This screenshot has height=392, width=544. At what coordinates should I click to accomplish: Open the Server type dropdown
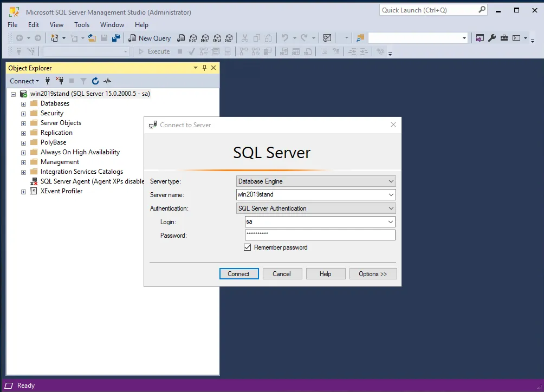(x=391, y=181)
